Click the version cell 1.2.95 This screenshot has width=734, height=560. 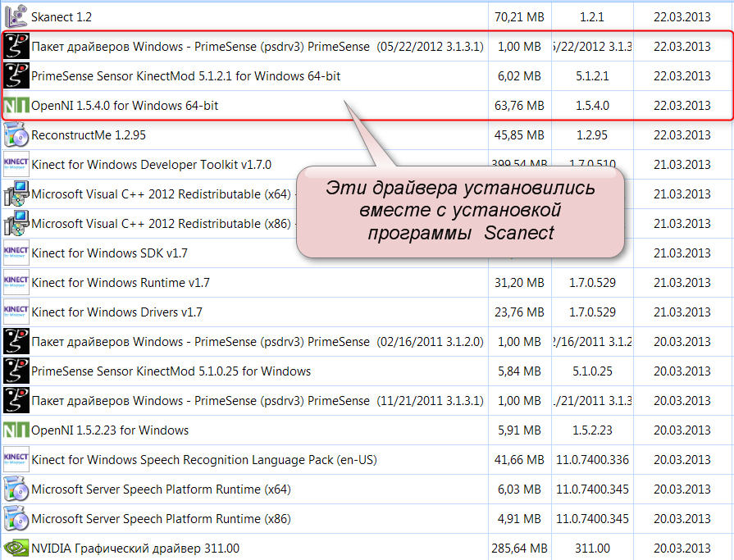click(x=592, y=134)
